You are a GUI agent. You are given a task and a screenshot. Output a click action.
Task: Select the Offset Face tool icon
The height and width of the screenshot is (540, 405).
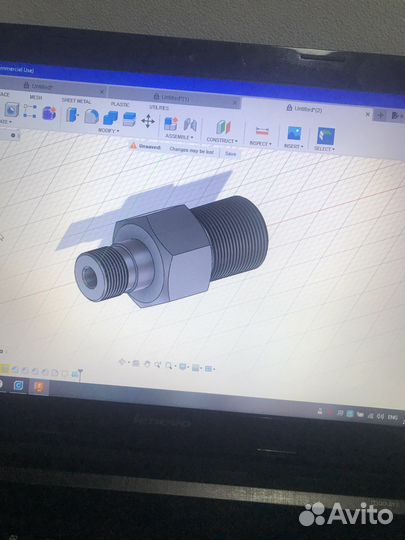[129, 120]
